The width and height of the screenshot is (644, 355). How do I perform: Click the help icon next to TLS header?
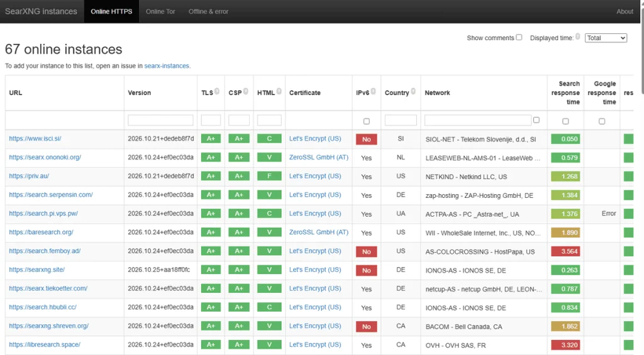click(217, 92)
